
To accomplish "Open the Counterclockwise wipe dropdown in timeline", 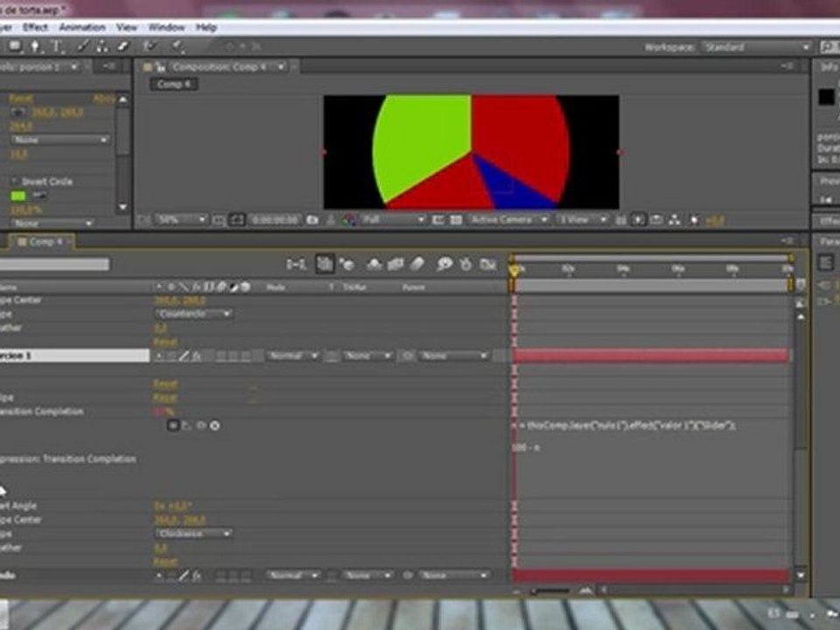I will (194, 314).
